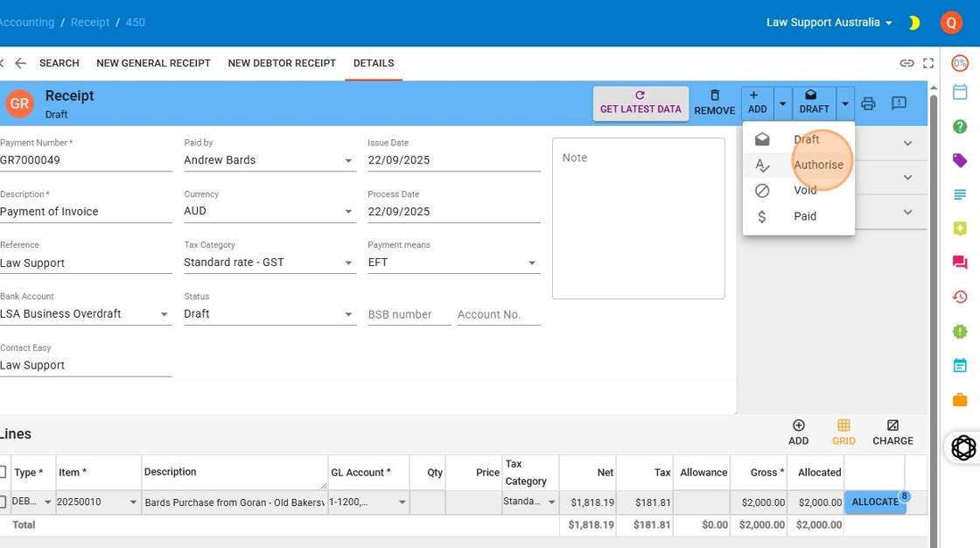
Task: Click the back arrow icon
Action: tap(20, 63)
